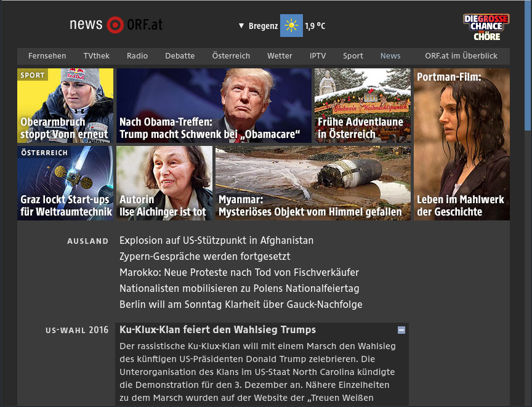Open "Explosion auf US-Stützpunkt in Afghanistan"
Viewport: 532px width, 407px height.
click(216, 241)
